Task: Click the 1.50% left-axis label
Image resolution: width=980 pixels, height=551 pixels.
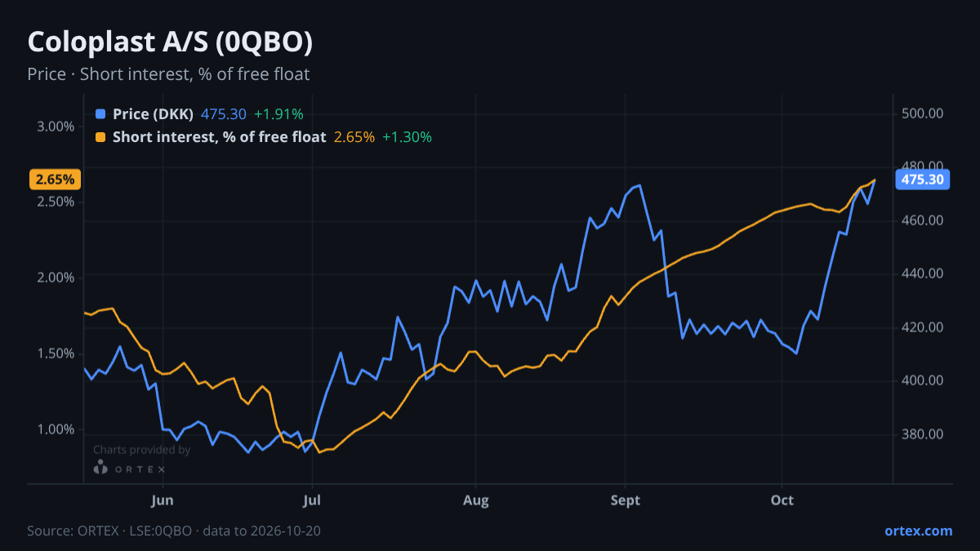Action: pos(56,353)
